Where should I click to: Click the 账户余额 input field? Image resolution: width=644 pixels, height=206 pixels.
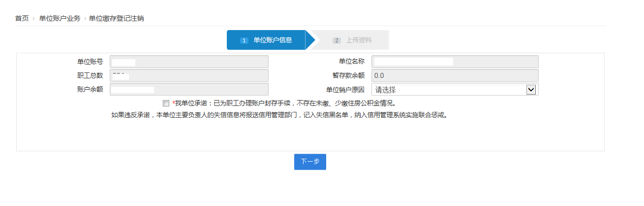click(x=189, y=89)
